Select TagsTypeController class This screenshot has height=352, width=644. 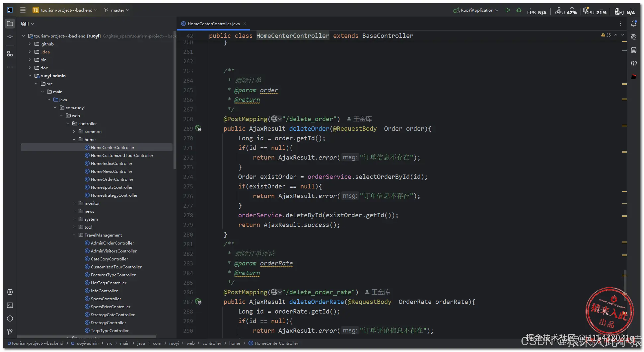point(110,330)
